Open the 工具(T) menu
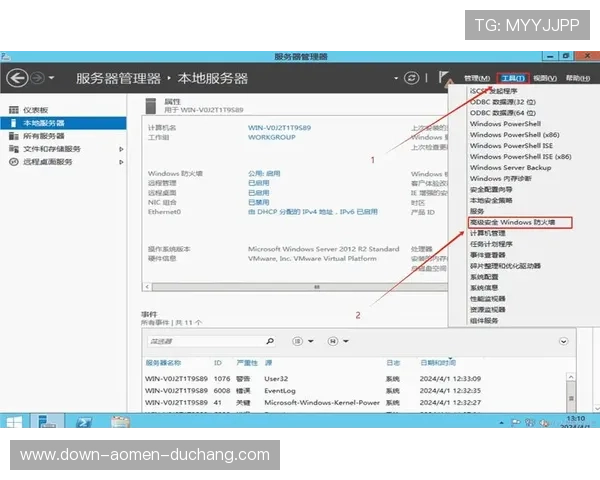 [513, 78]
